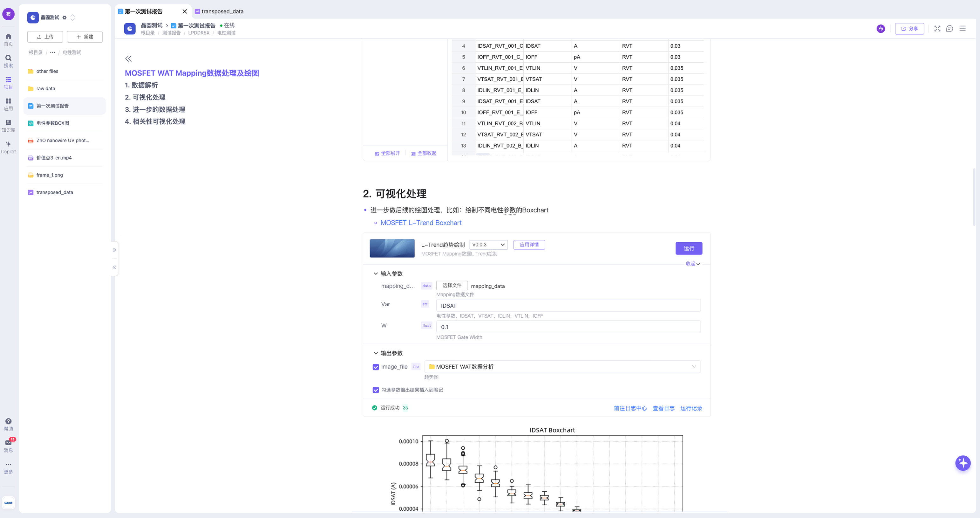The image size is (980, 518).
Task: Click the Var input field containing IDSAT
Action: (x=568, y=306)
